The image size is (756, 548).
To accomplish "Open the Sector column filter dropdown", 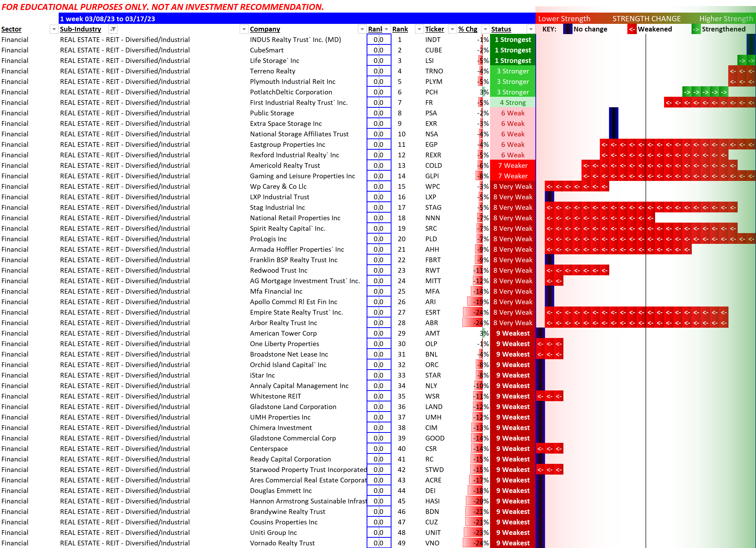I will point(54,29).
